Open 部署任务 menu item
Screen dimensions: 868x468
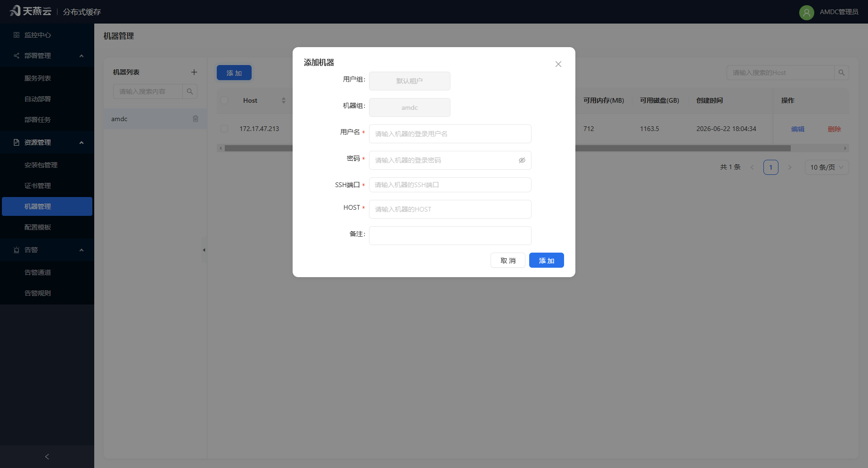click(x=38, y=120)
